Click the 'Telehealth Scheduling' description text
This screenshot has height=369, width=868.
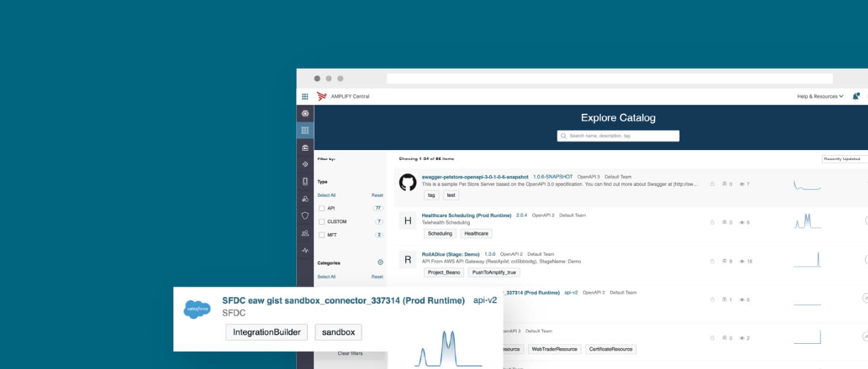(446, 223)
